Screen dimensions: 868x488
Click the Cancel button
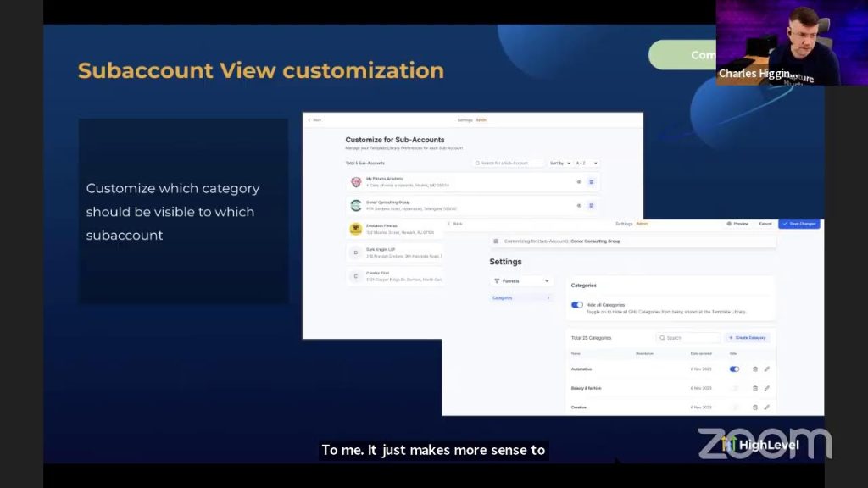pos(765,224)
